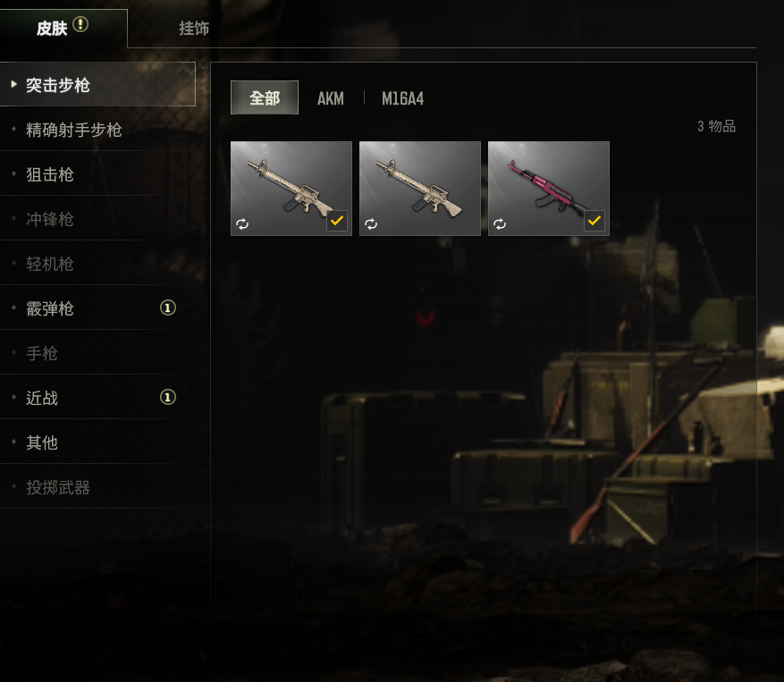Click swap icon on second M16A4 skin
Screen dimensions: 784x682
tap(371, 224)
